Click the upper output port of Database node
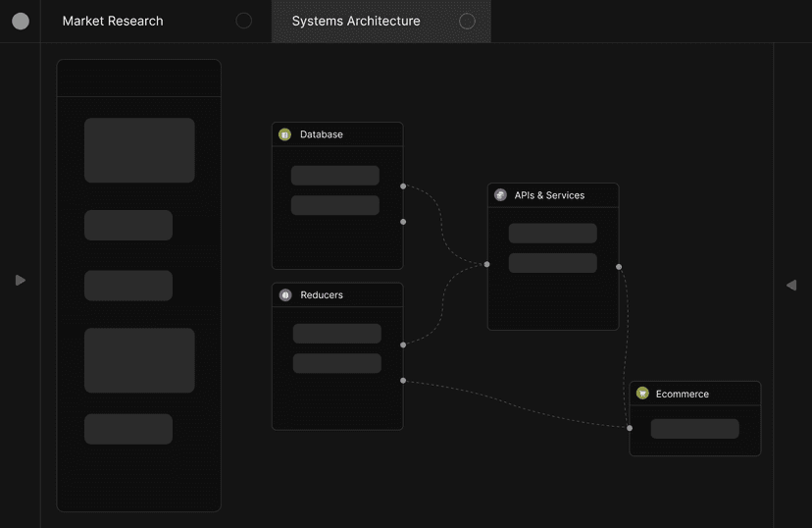Viewport: 812px width, 528px height. point(403,186)
